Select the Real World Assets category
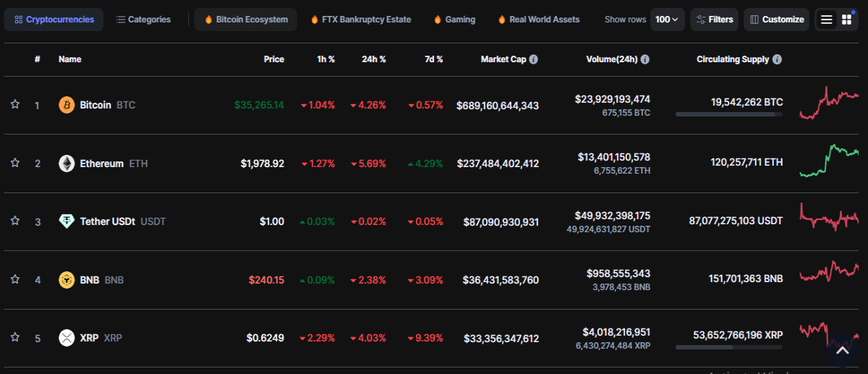The image size is (868, 374). click(x=539, y=20)
